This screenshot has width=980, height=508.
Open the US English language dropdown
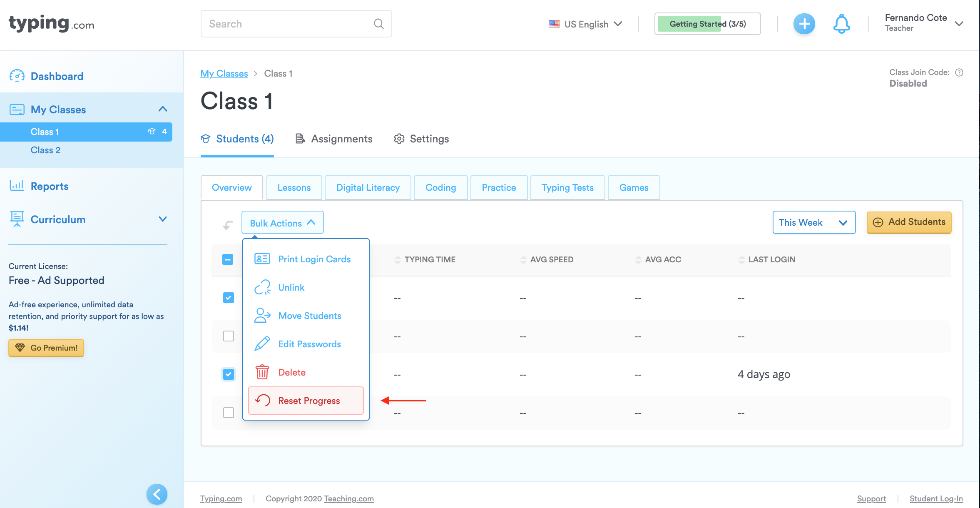(585, 24)
